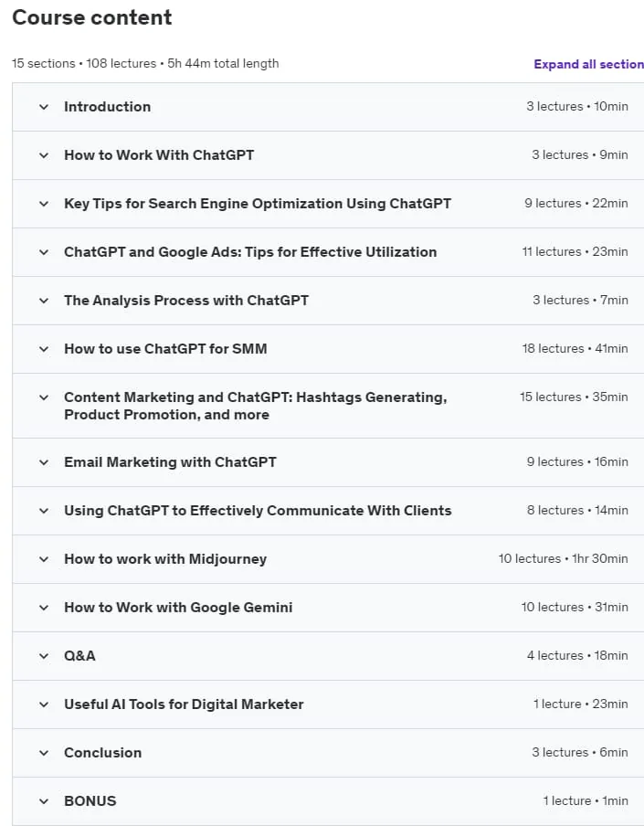Viewport: 644px width, 826px height.
Task: Open Useful AI Tools for Digital Marketer
Action: click(184, 704)
